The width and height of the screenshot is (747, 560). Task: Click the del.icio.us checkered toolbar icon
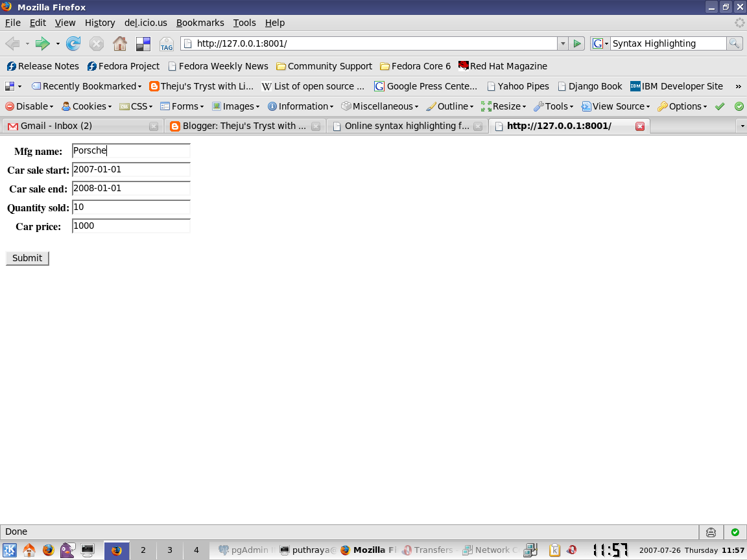tap(143, 44)
